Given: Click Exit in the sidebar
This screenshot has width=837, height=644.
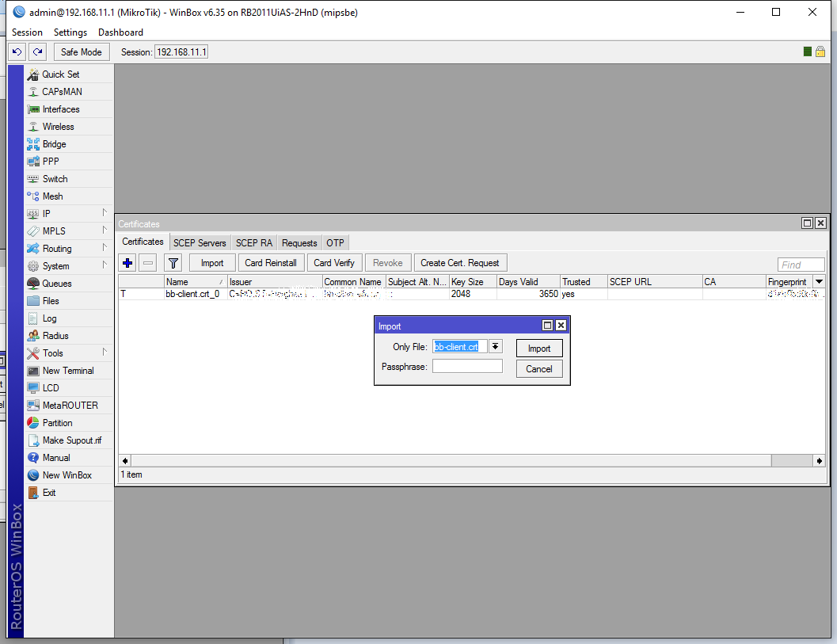Looking at the screenshot, I should pos(70,493).
